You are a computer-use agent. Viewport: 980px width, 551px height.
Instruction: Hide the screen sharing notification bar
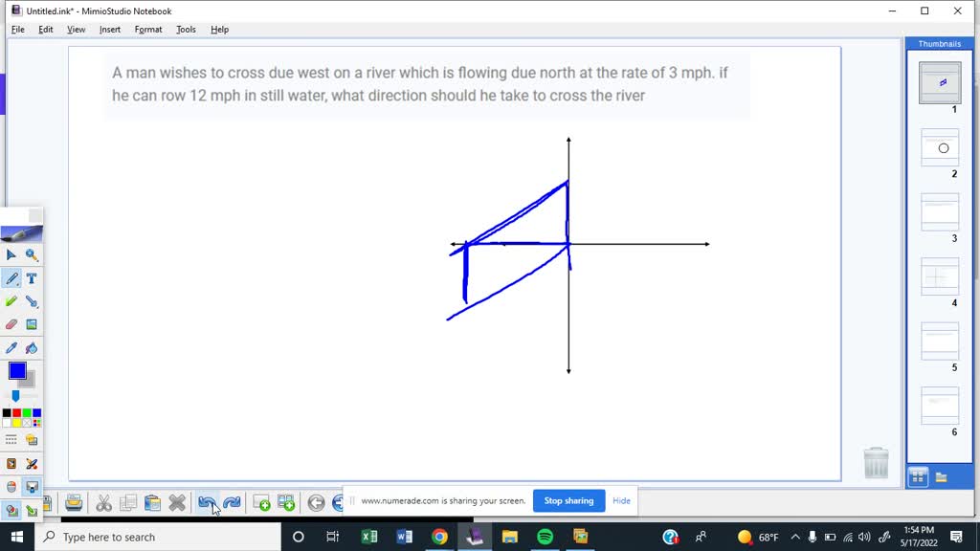click(x=621, y=500)
